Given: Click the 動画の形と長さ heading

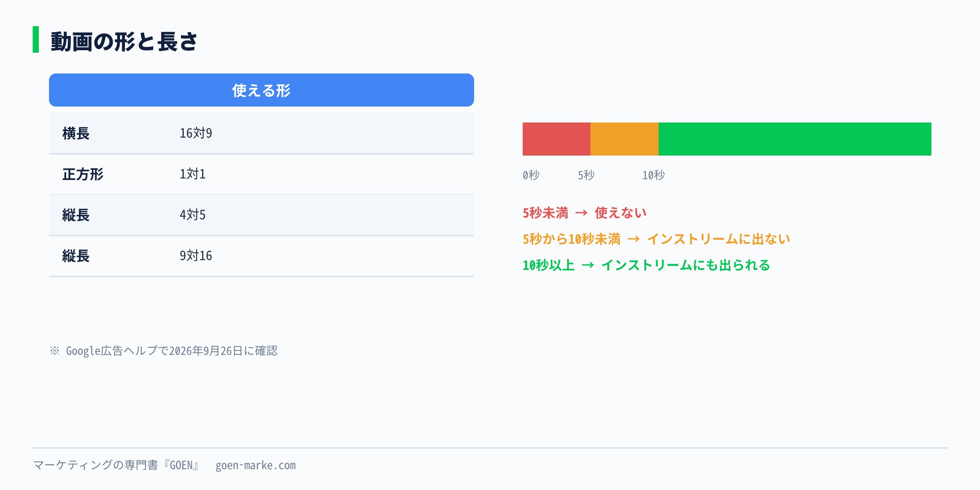Looking at the screenshot, I should click(124, 41).
